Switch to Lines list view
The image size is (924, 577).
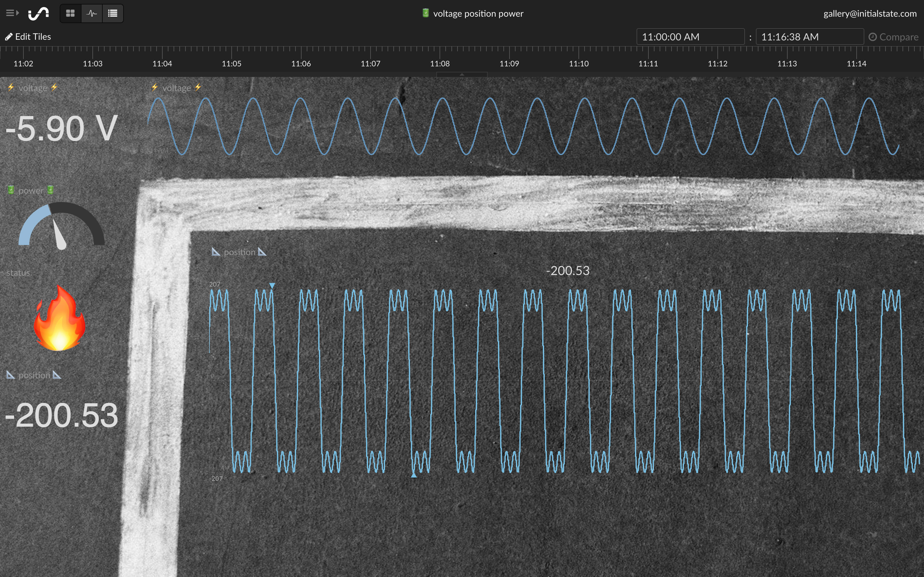click(113, 13)
